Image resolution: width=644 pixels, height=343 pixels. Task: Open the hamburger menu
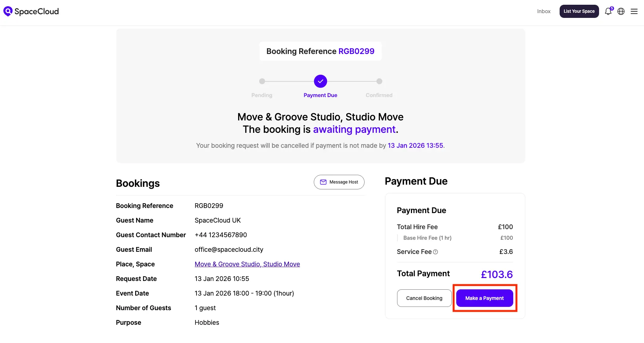point(634,11)
